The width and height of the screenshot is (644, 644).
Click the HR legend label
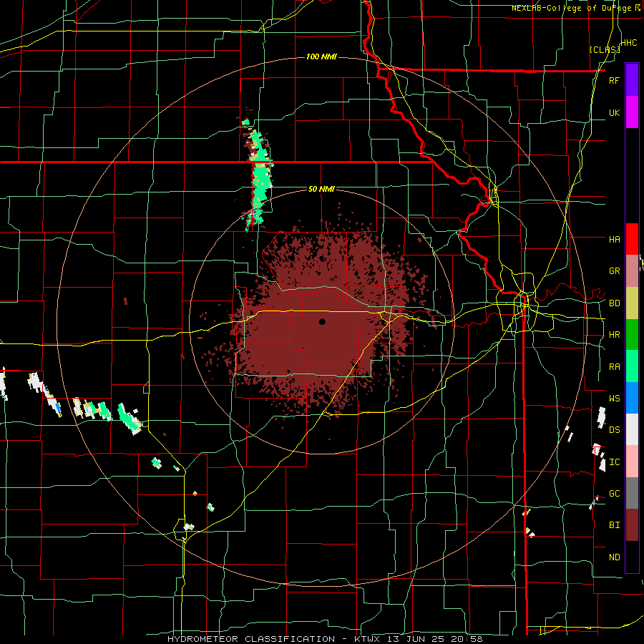(x=614, y=335)
